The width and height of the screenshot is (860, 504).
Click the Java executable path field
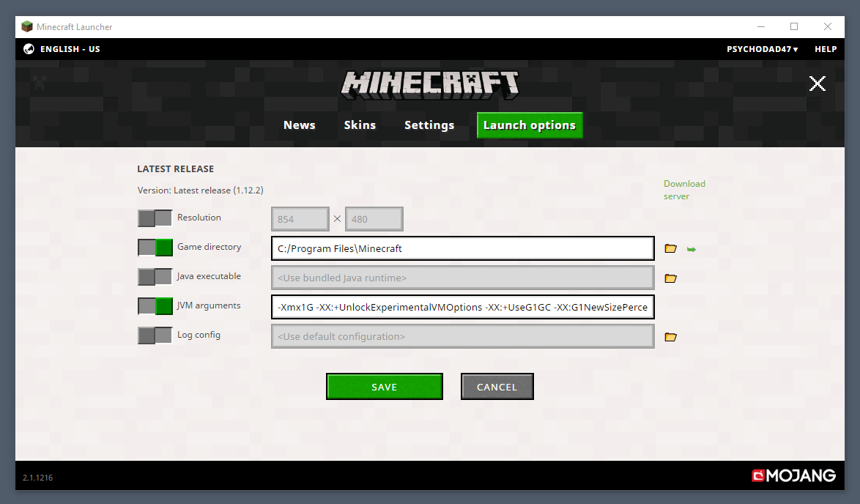pyautogui.click(x=462, y=278)
